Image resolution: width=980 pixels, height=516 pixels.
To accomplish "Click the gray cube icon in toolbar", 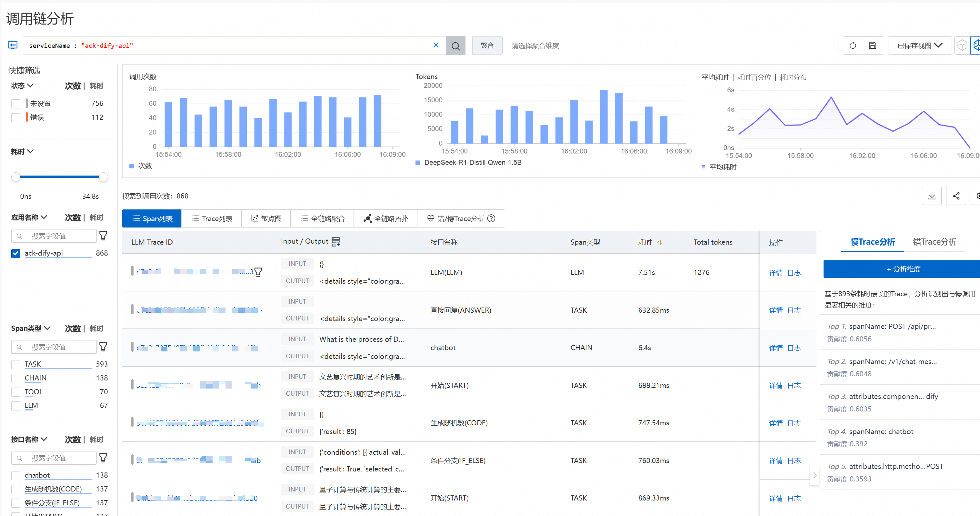I will [x=962, y=46].
